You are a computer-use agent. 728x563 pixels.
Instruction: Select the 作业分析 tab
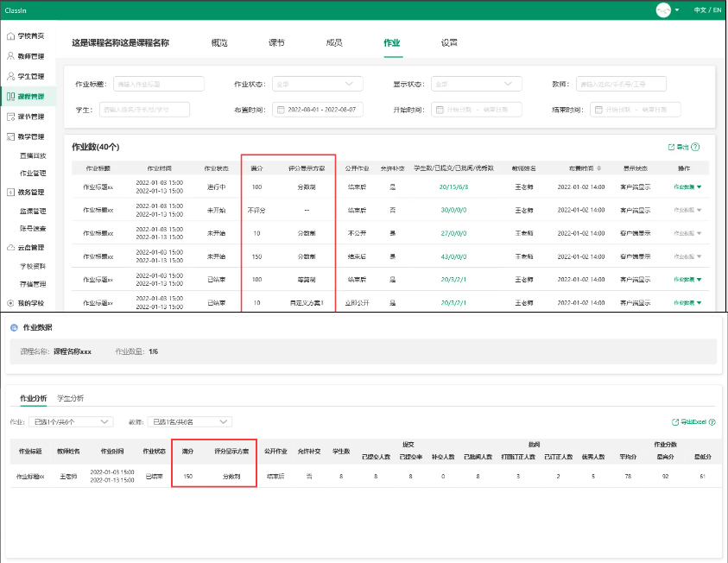(x=34, y=398)
